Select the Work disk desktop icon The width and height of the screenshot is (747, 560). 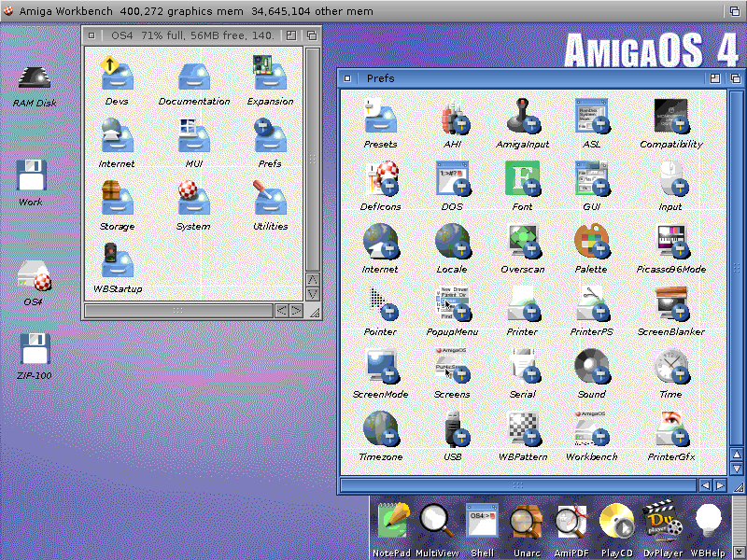(31, 175)
